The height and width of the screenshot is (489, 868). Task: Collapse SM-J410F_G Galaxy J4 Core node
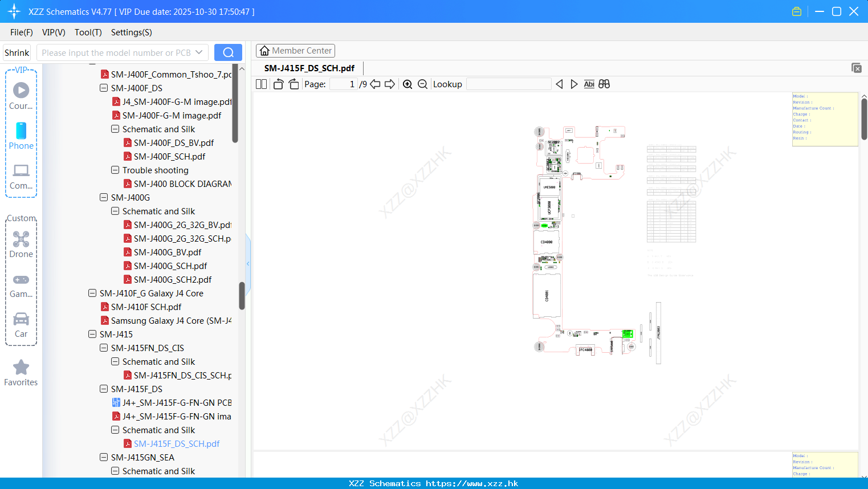click(x=92, y=293)
